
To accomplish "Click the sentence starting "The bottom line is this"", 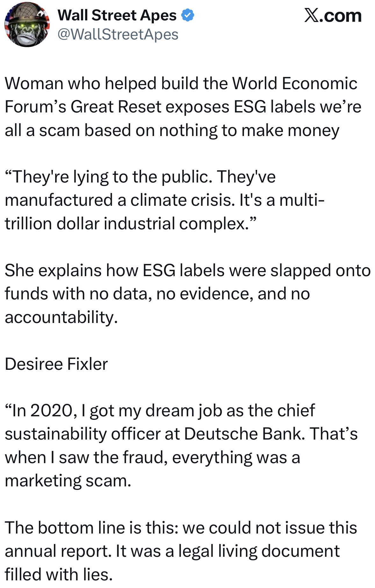I will [x=181, y=528].
